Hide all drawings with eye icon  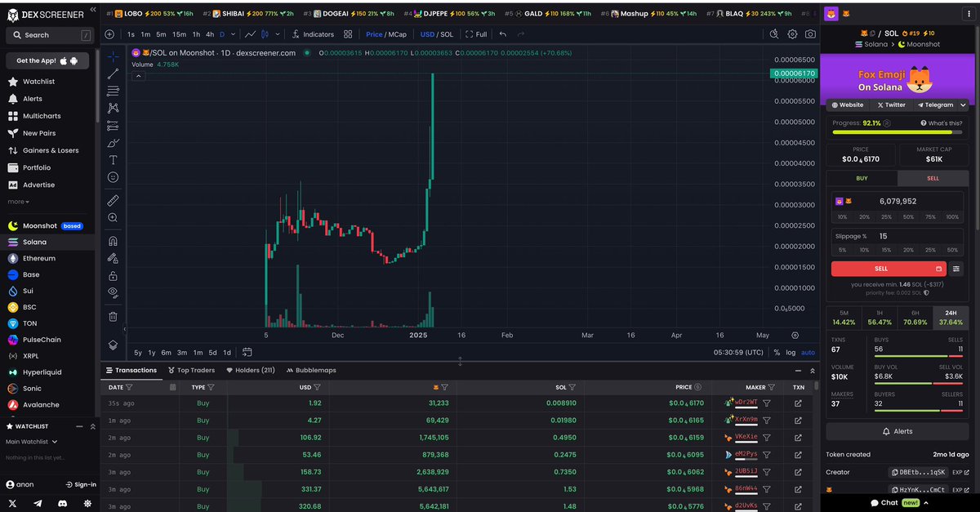pos(113,292)
